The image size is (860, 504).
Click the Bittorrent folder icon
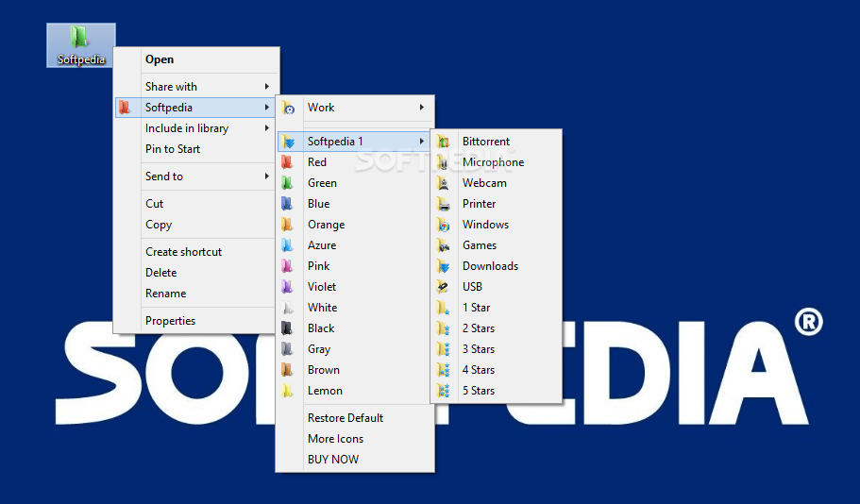pos(443,142)
